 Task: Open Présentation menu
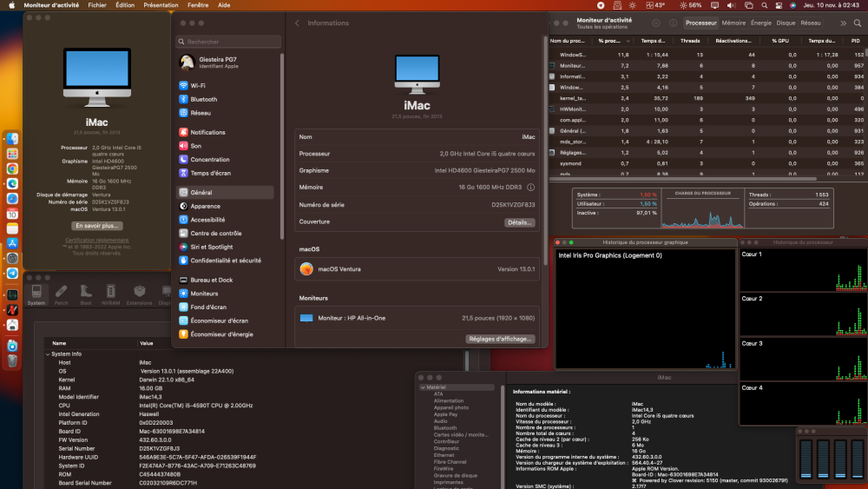click(x=161, y=5)
